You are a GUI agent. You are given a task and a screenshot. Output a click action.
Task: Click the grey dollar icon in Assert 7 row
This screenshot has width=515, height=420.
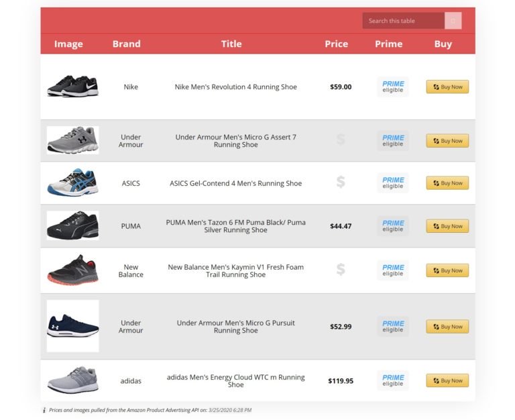click(341, 140)
